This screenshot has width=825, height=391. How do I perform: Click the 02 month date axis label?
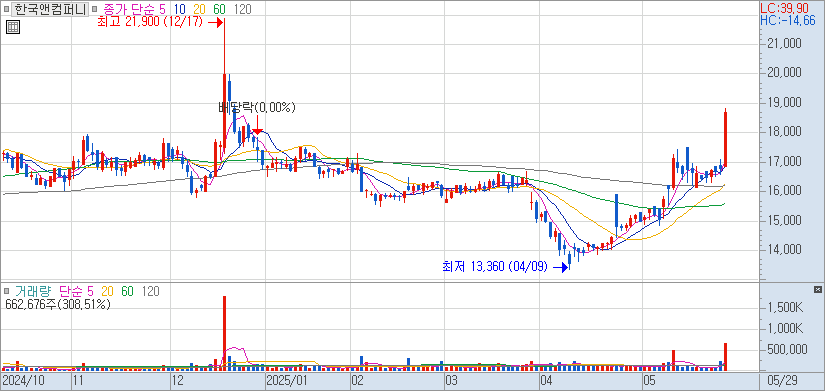(x=358, y=380)
